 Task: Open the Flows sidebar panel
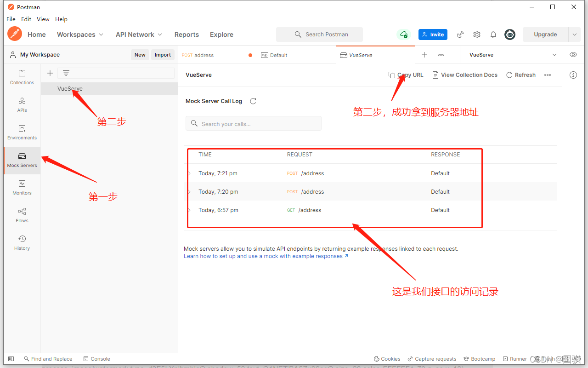[22, 215]
